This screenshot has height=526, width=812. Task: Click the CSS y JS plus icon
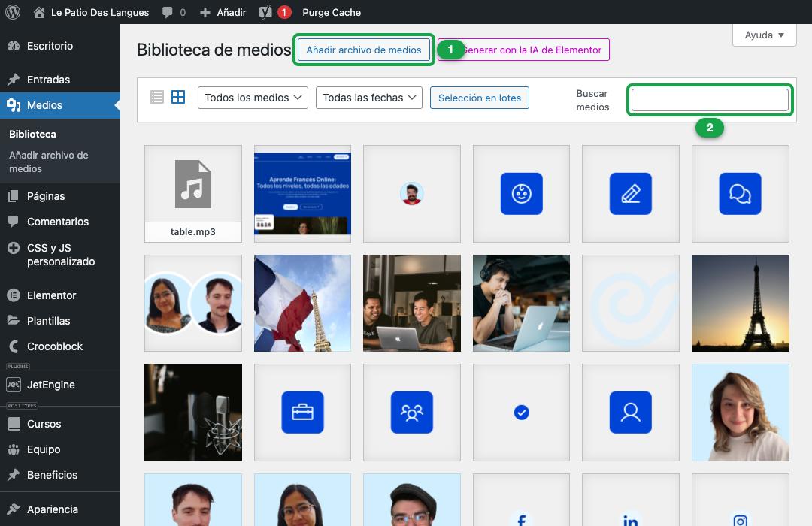tap(14, 248)
